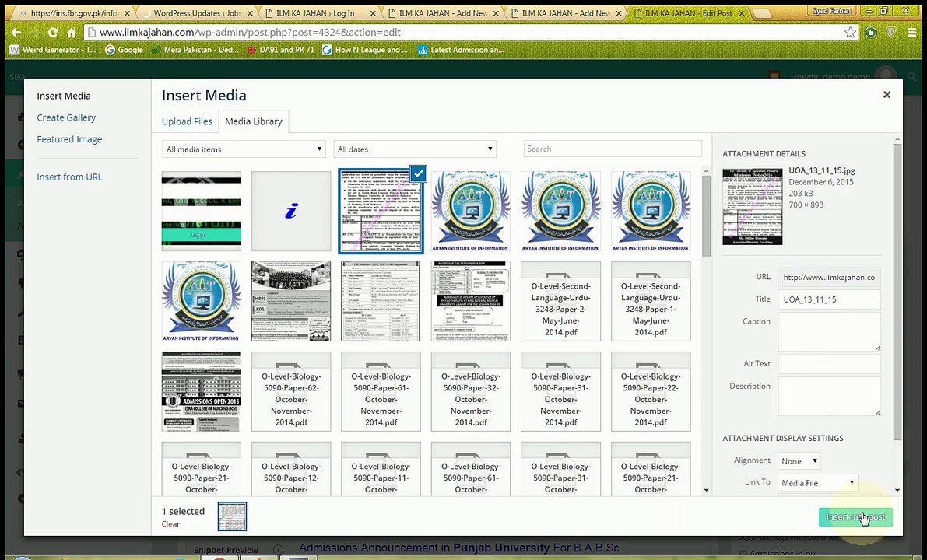
Task: Select Biology 5090 Paper-11 PDF
Action: pos(381,468)
